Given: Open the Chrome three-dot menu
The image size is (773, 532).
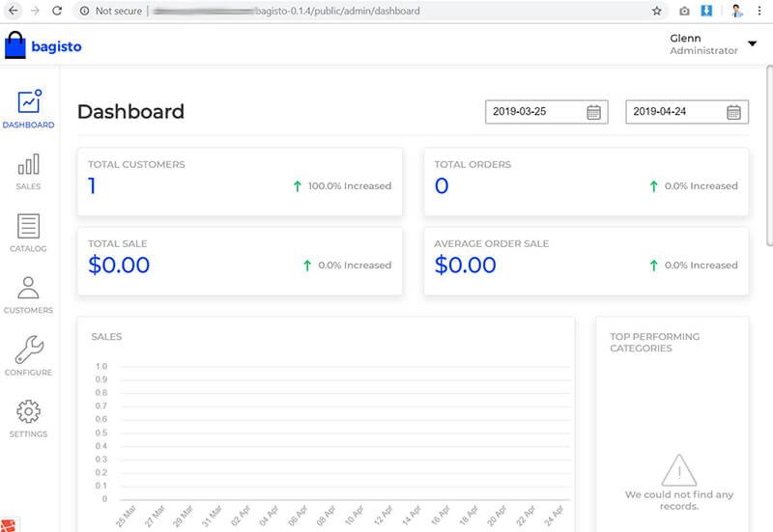Looking at the screenshot, I should tap(761, 11).
